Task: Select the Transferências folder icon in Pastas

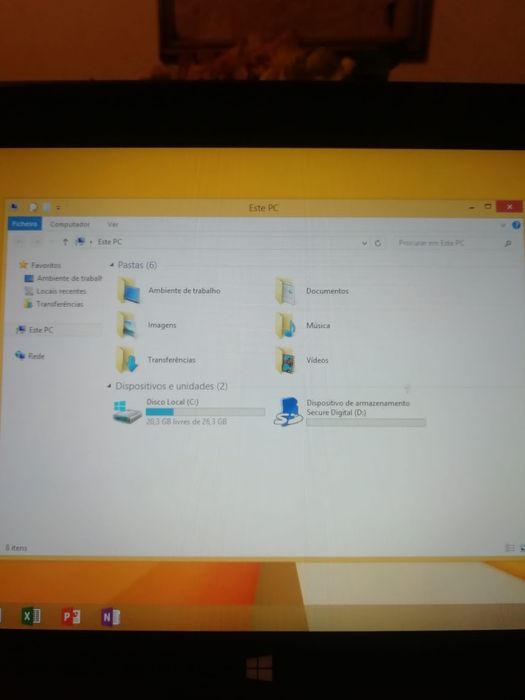Action: 128,360
